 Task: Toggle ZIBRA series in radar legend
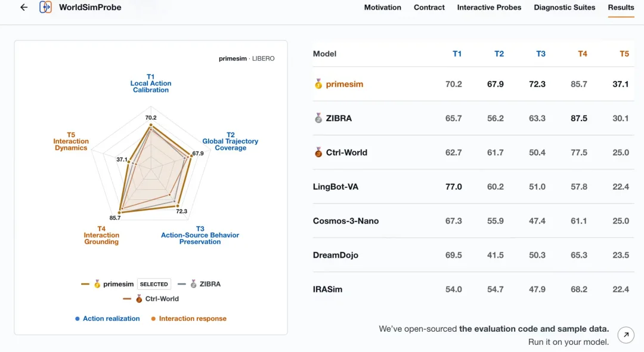(x=199, y=284)
